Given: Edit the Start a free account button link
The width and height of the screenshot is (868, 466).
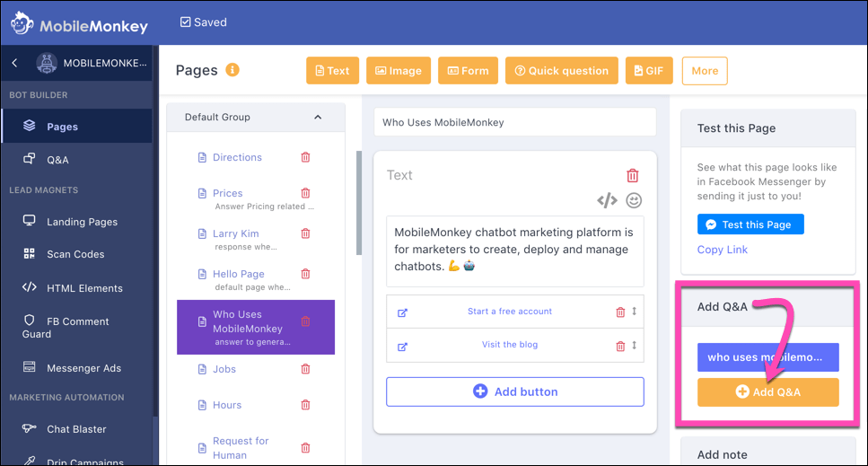Looking at the screenshot, I should [x=402, y=312].
